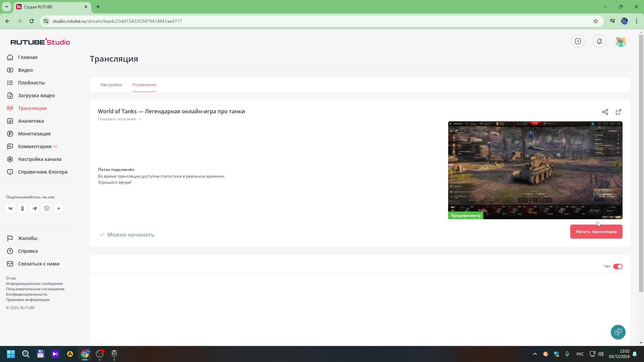Open Windows Start menu
The width and height of the screenshot is (644, 362).
tap(11, 354)
